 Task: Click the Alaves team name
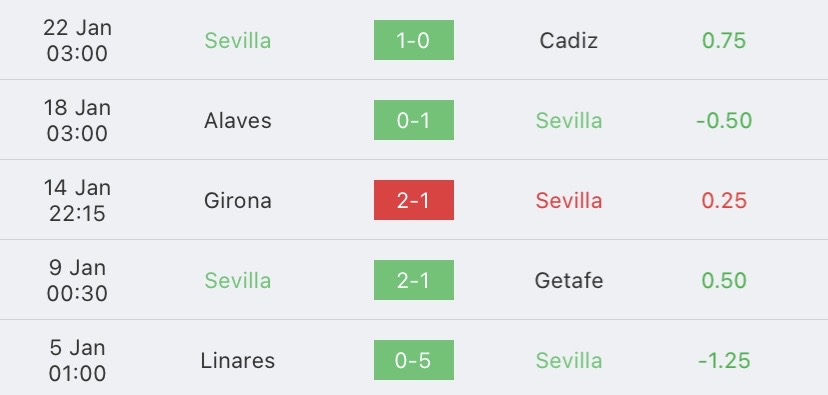(x=238, y=120)
